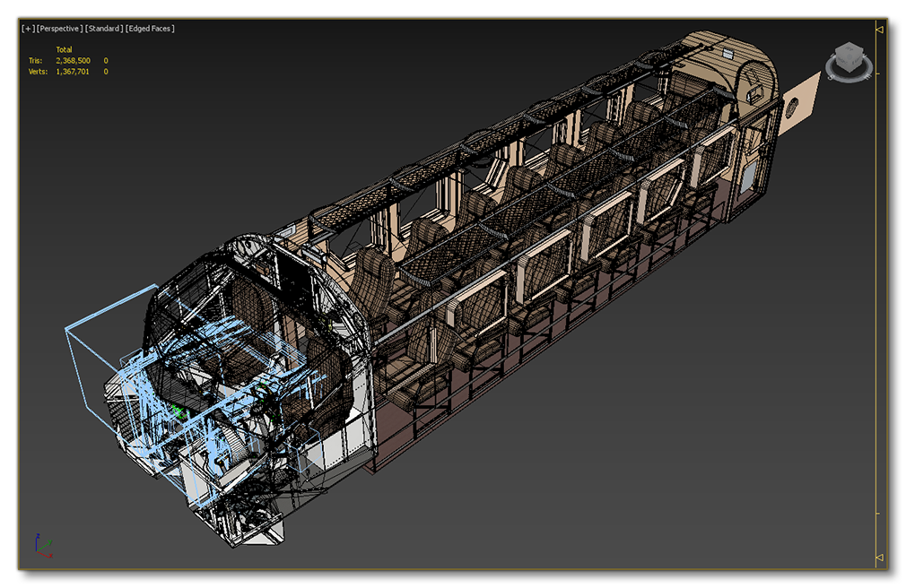
Task: Click the ViewCube navigation cube
Action: (847, 58)
